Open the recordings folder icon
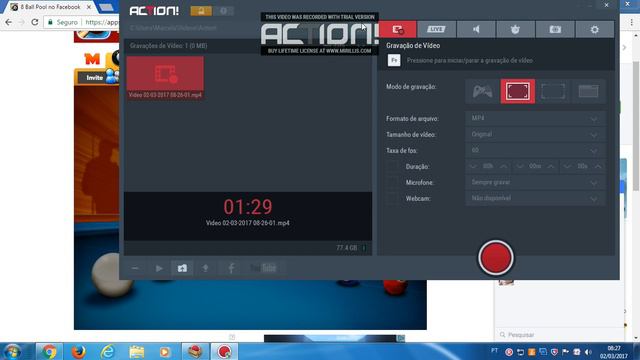640x360 pixels. 182,268
